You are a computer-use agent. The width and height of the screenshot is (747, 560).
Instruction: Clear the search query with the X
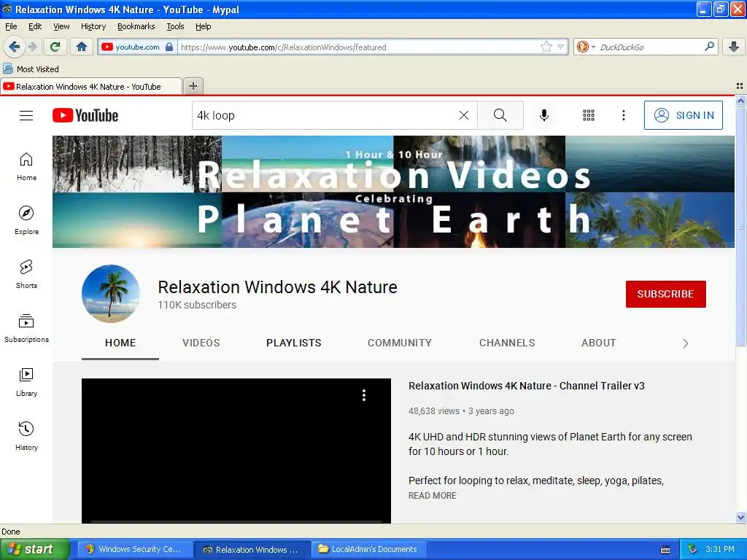click(463, 115)
